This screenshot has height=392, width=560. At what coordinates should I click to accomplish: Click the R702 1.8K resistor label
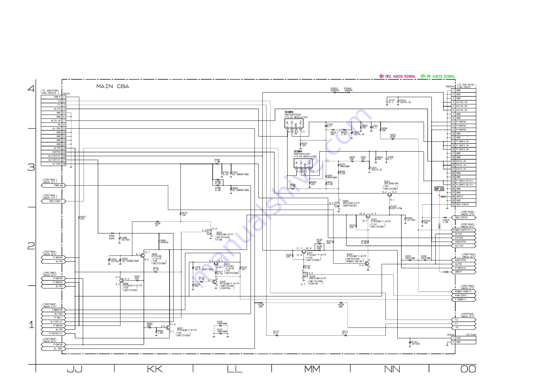(x=217, y=161)
